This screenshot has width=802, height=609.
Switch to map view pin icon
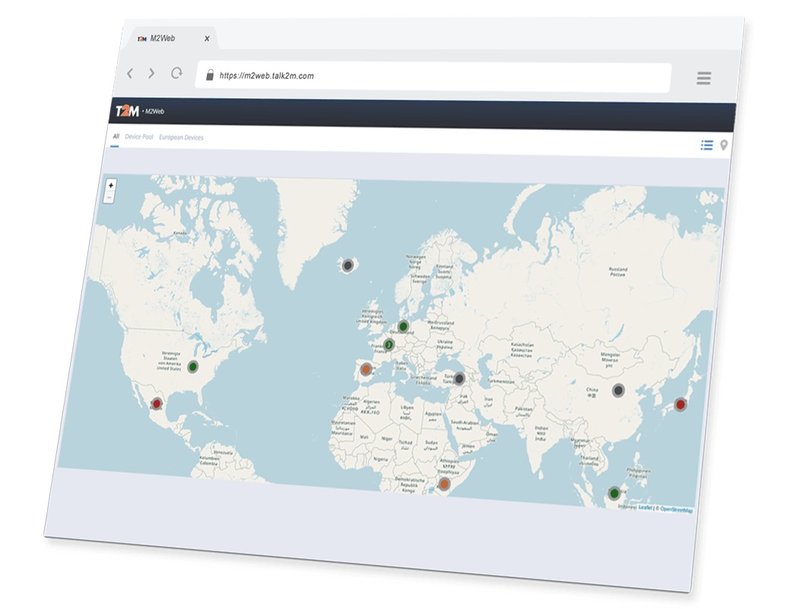pyautogui.click(x=723, y=146)
